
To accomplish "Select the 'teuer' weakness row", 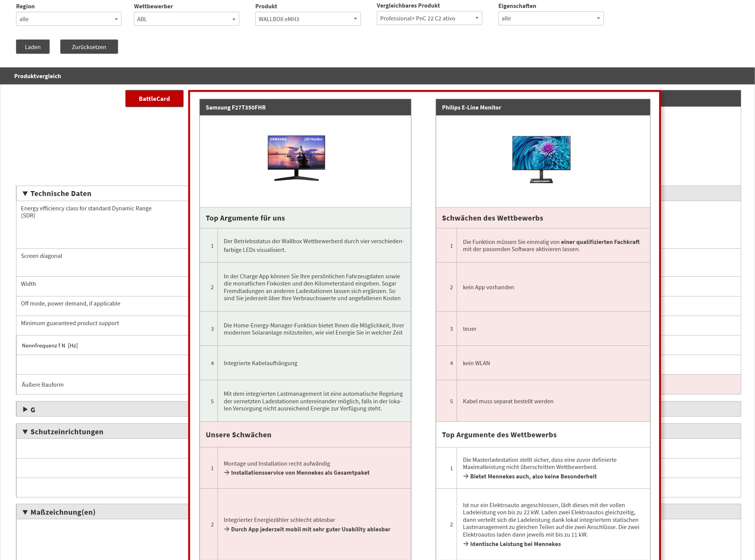I will pyautogui.click(x=543, y=329).
